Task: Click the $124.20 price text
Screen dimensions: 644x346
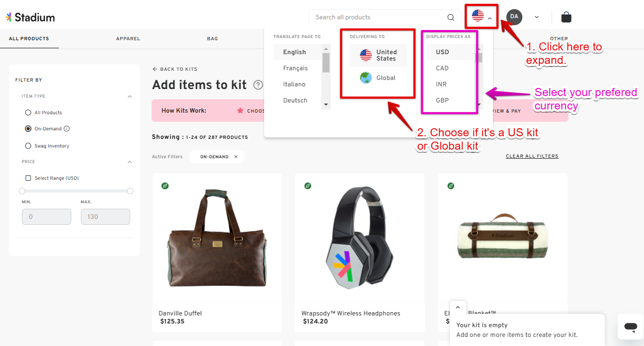Action: click(x=315, y=322)
